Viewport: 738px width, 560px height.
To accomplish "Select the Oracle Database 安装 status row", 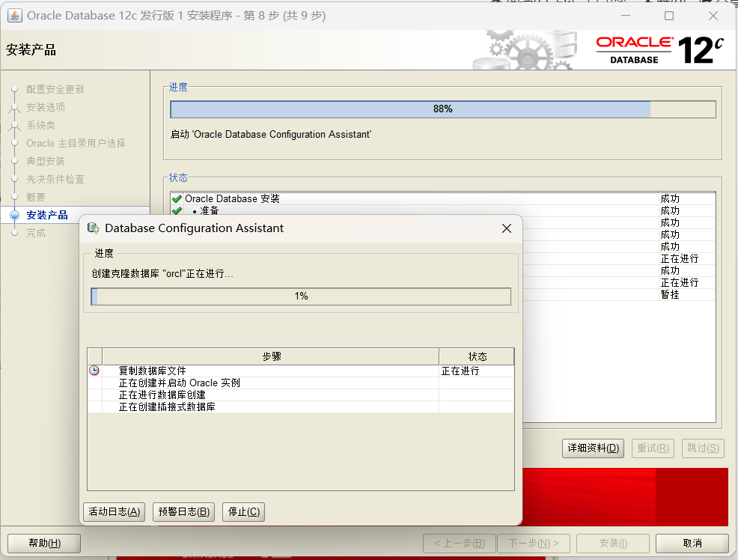I will (443, 198).
